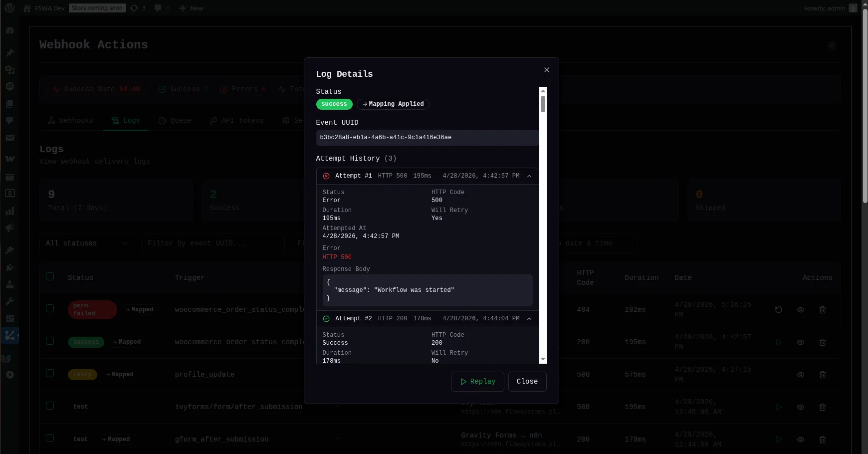Delete the 404 log row
Screen dimensions: 868x454
(x=823, y=310)
